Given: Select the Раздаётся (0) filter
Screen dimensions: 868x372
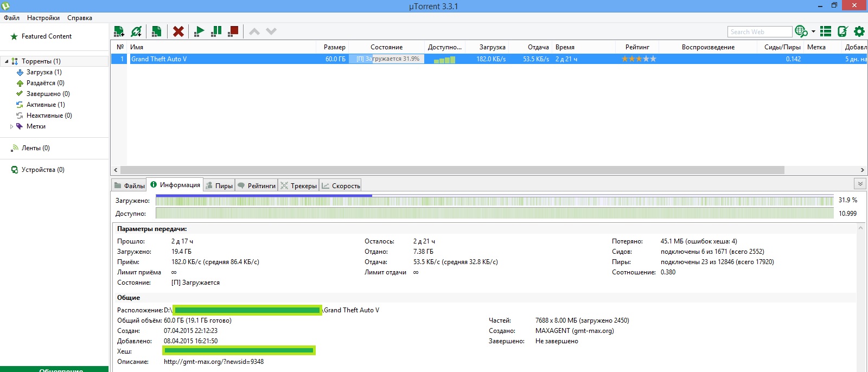Looking at the screenshot, I should pyautogui.click(x=46, y=83).
